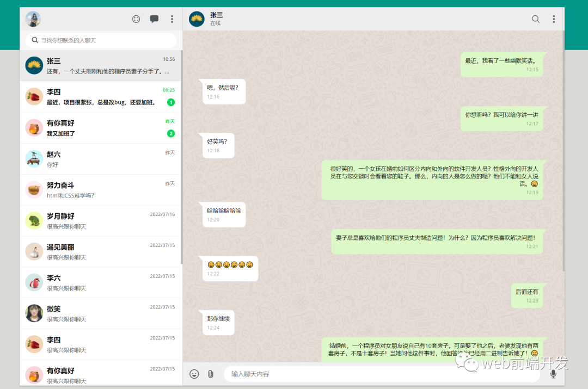Click the 在线 status under 张三
This screenshot has width=588, height=389.
tap(215, 23)
